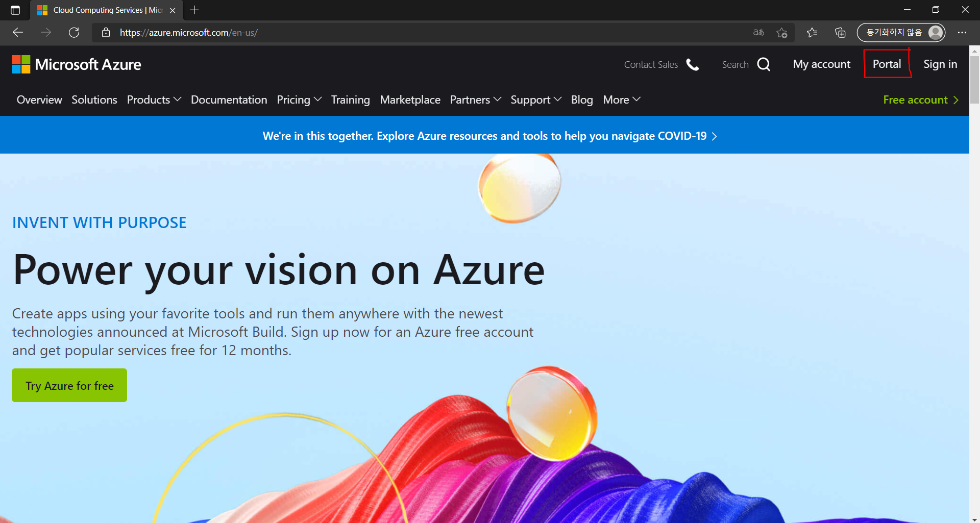Open the Solutions menu item
Image resolution: width=980 pixels, height=523 pixels.
tap(94, 100)
